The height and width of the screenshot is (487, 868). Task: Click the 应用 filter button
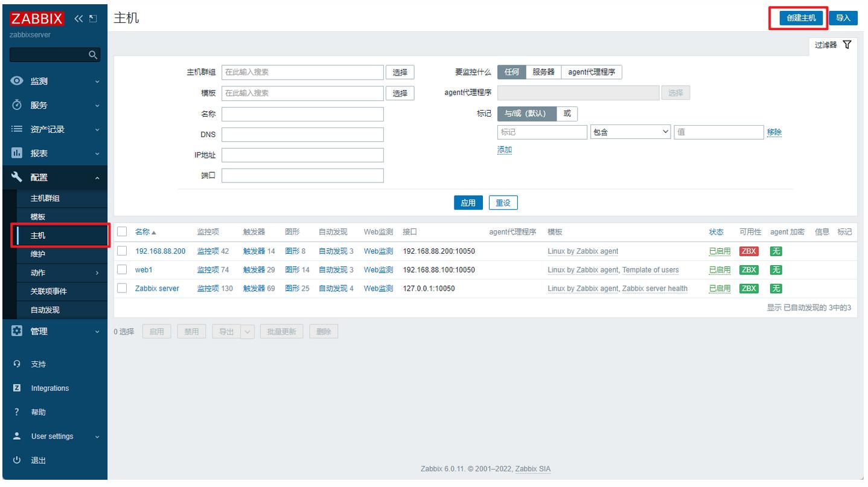tap(468, 203)
